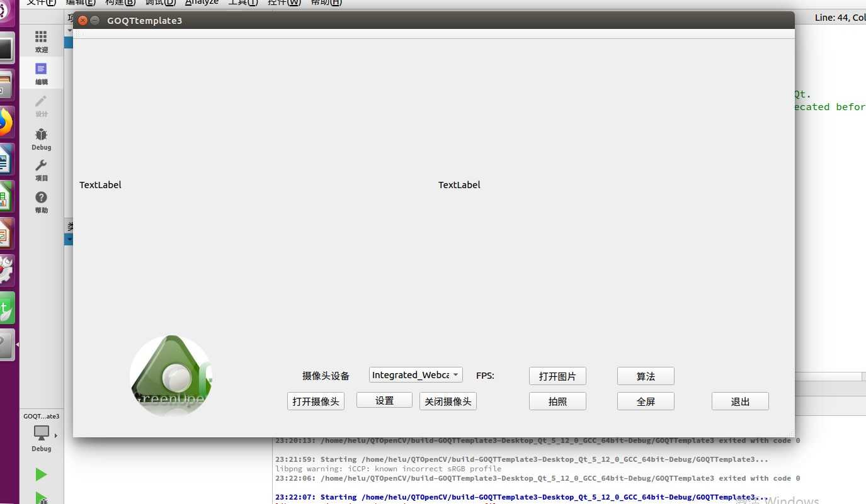Screen dimensions: 866x504
Task: Open the 帮助(H) menu in Qt Creator
Action: pos(326,3)
